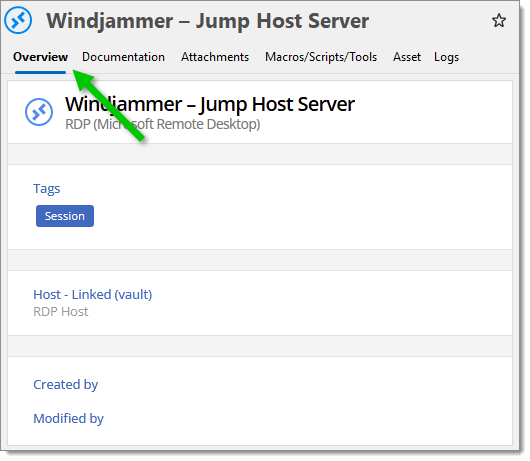Select the Overview tab
The image size is (530, 461).
pos(40,57)
